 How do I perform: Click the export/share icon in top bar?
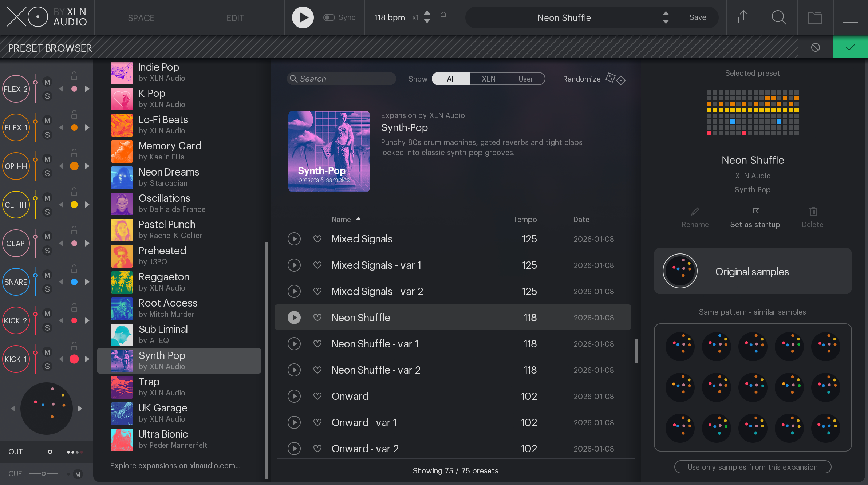click(743, 17)
